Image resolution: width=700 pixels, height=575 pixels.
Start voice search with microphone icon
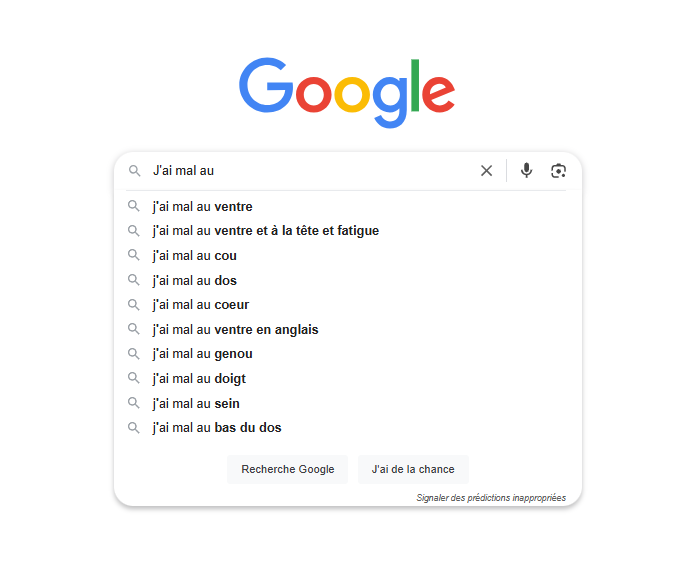click(527, 171)
